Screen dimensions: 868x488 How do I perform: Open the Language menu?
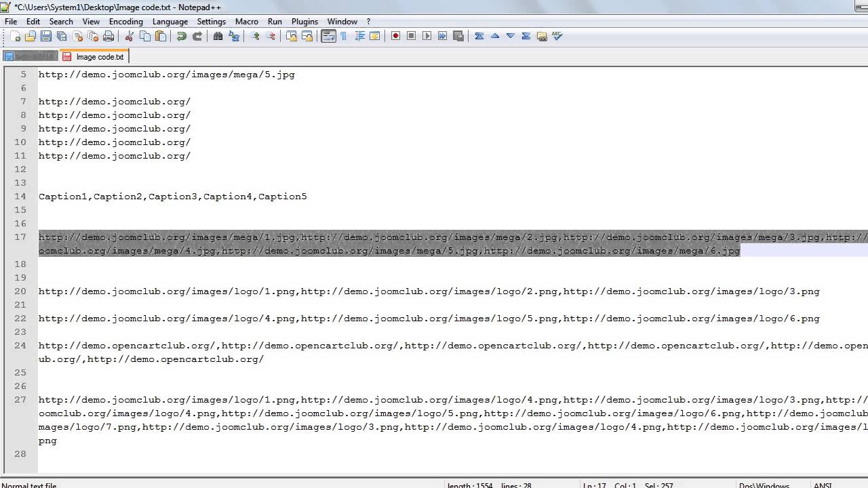[x=170, y=22]
